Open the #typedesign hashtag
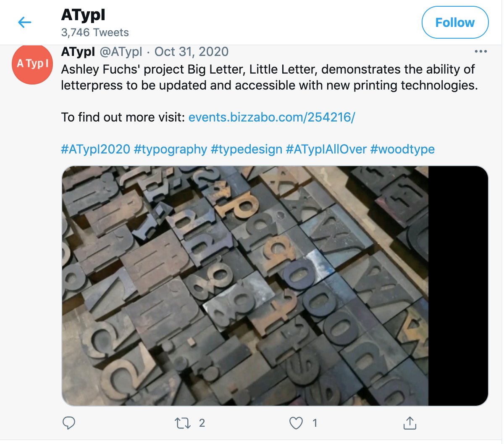 click(247, 149)
